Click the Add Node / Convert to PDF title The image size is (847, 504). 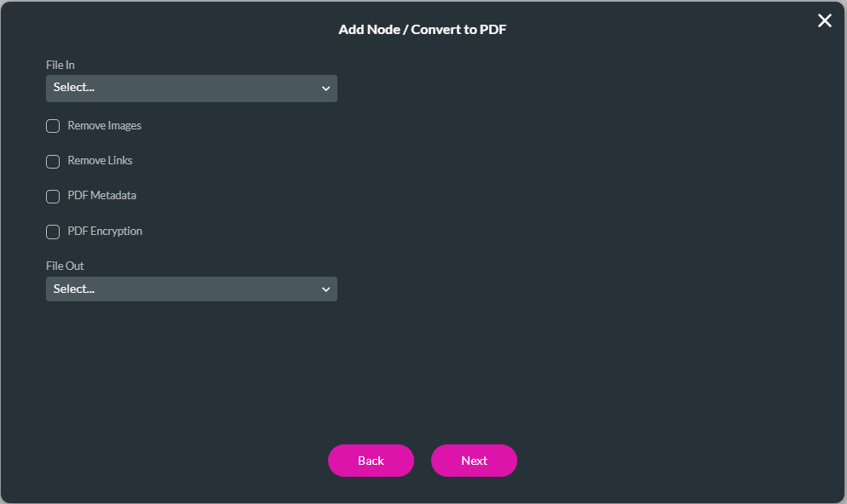point(423,30)
